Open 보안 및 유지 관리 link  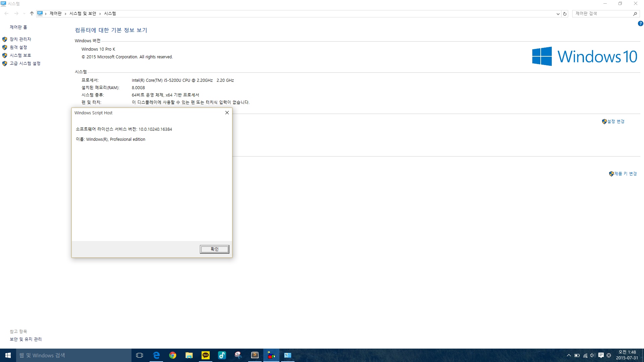[26, 339]
